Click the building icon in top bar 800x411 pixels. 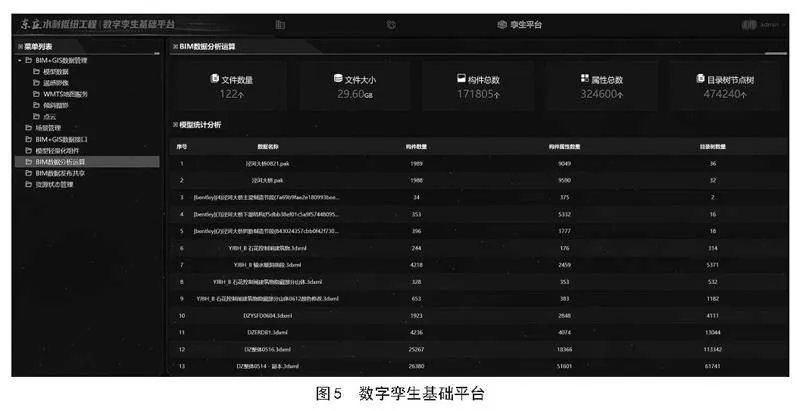(x=280, y=24)
